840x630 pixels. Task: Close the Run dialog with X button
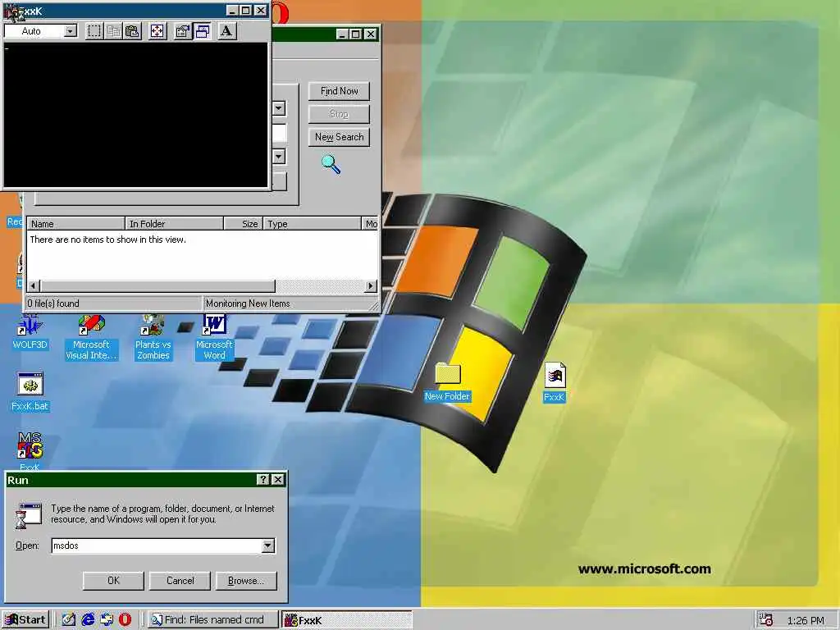[x=277, y=479]
